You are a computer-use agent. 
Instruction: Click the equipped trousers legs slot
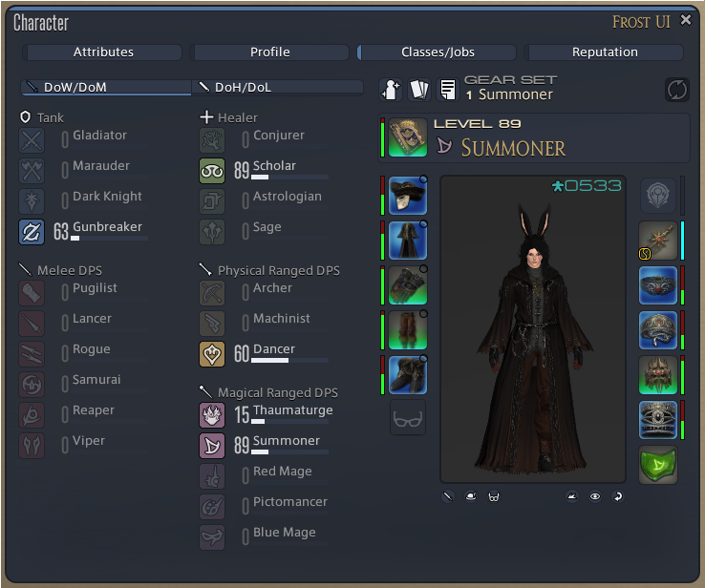pos(407,330)
